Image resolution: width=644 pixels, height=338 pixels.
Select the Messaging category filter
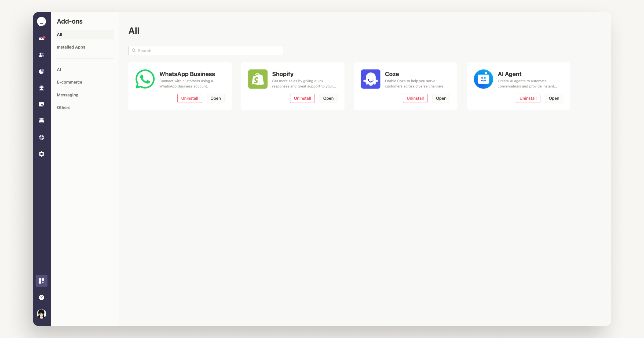click(68, 94)
